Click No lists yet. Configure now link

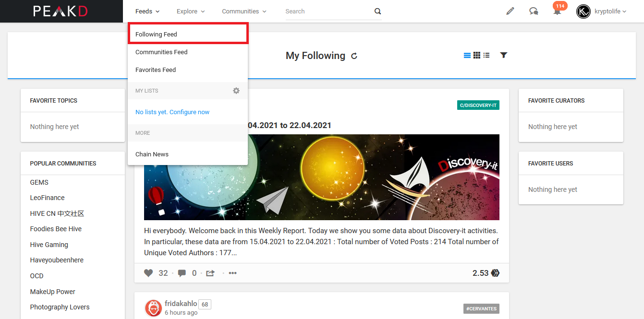(172, 112)
